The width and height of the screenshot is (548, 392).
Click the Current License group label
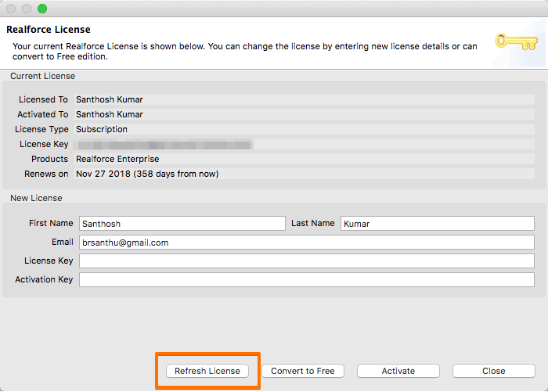42,76
